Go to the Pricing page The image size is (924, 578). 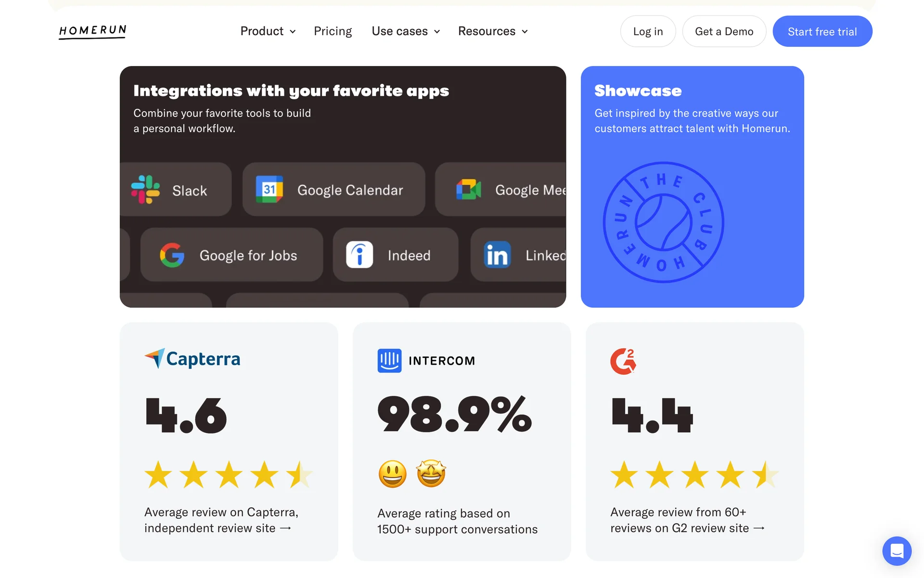tap(333, 31)
